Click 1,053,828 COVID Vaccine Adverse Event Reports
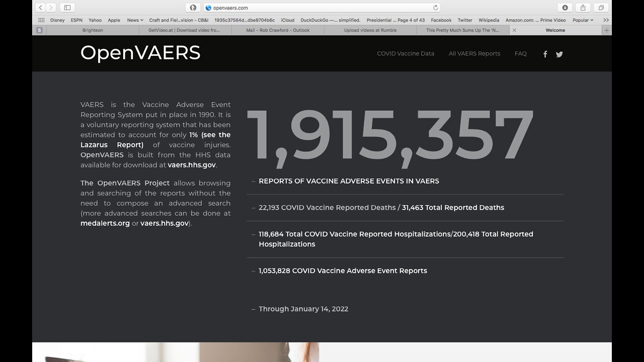Screen dimensions: 644x362 tap(343, 271)
